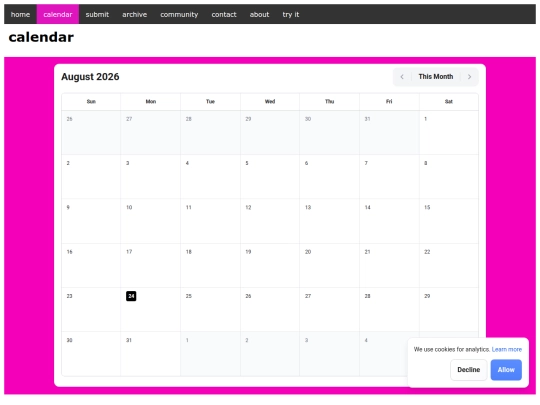Image resolution: width=540 pixels, height=405 pixels.
Task: Select August 16 cell
Action: click(x=91, y=266)
